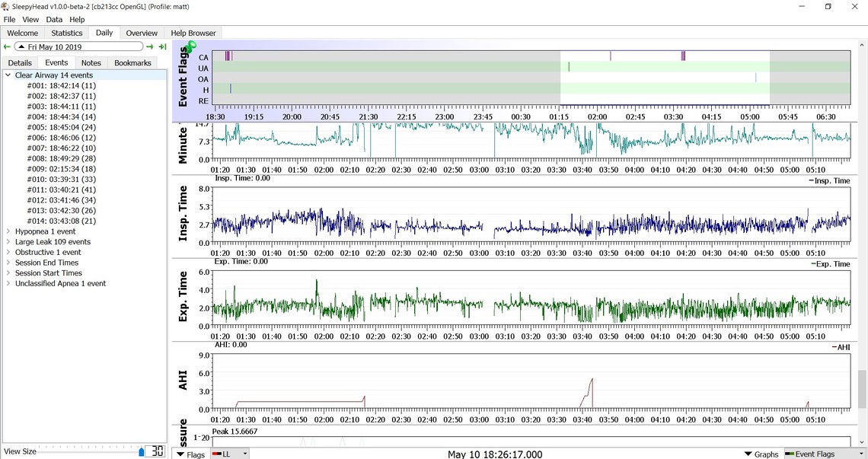Expand the Obstructive 1 event group

pyautogui.click(x=8, y=252)
